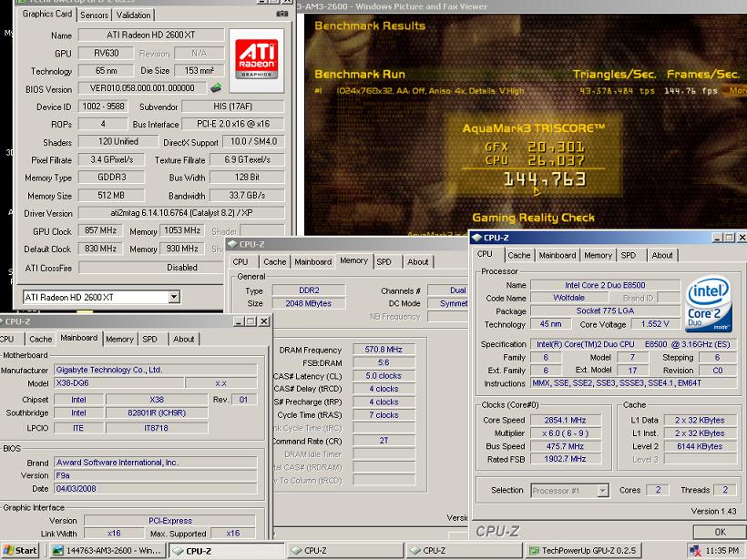Select About tab in the mainboard CPU-Z window
This screenshot has height=560, width=747.
point(183,339)
